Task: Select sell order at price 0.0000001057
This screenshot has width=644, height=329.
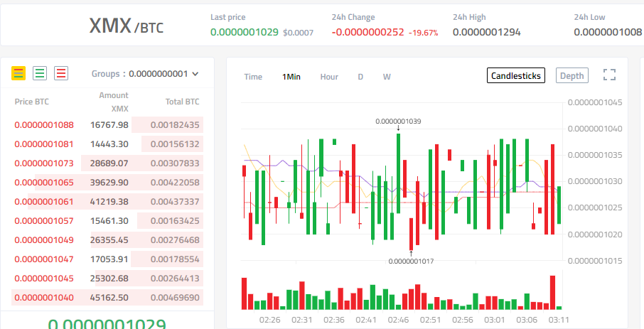Action: 107,220
